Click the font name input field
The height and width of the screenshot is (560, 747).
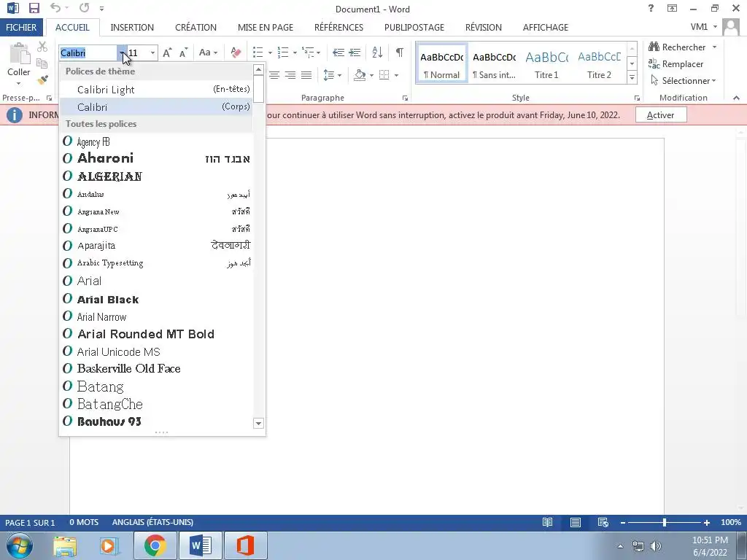(x=88, y=52)
